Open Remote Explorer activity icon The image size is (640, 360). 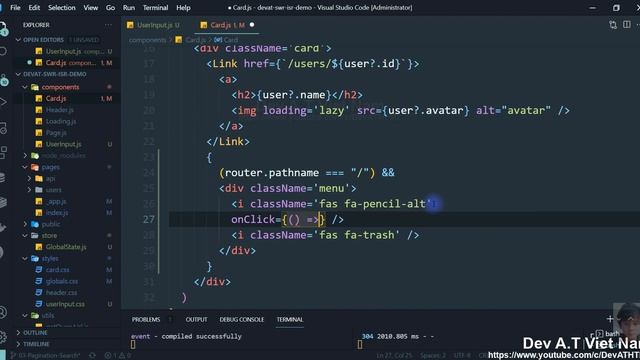[x=3, y=128]
